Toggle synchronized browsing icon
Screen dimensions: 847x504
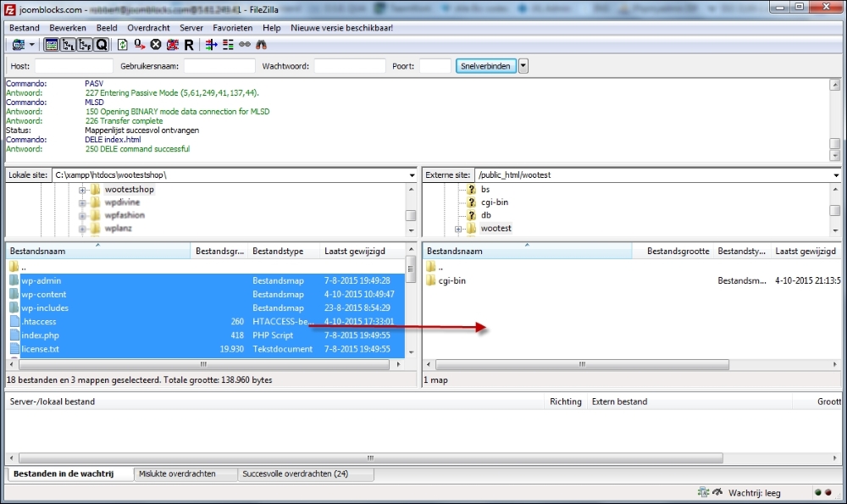coord(245,45)
